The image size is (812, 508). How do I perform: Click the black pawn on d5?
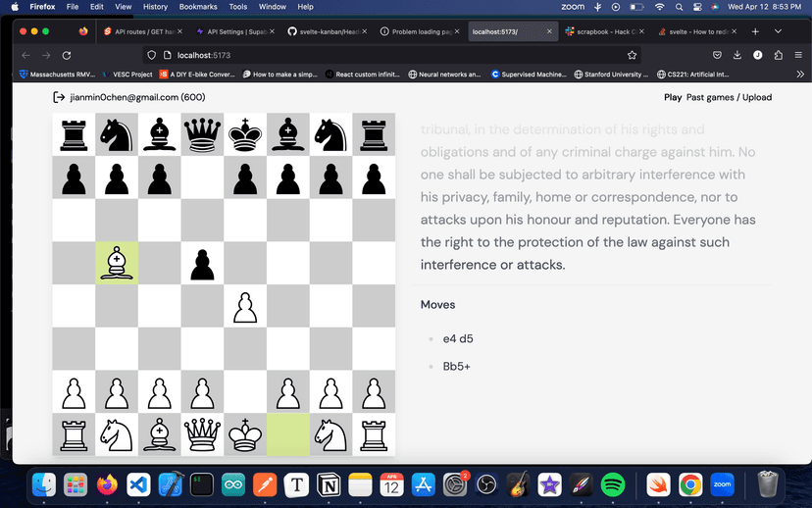[202, 264]
